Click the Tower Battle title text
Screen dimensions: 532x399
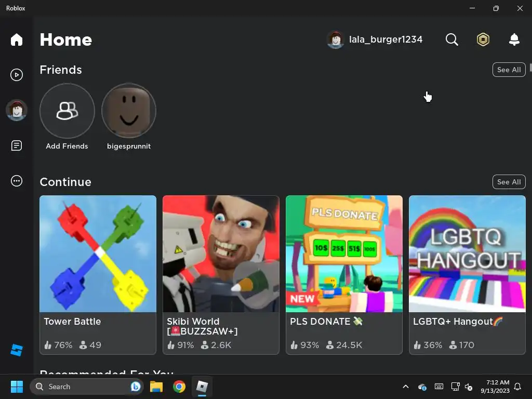point(72,321)
